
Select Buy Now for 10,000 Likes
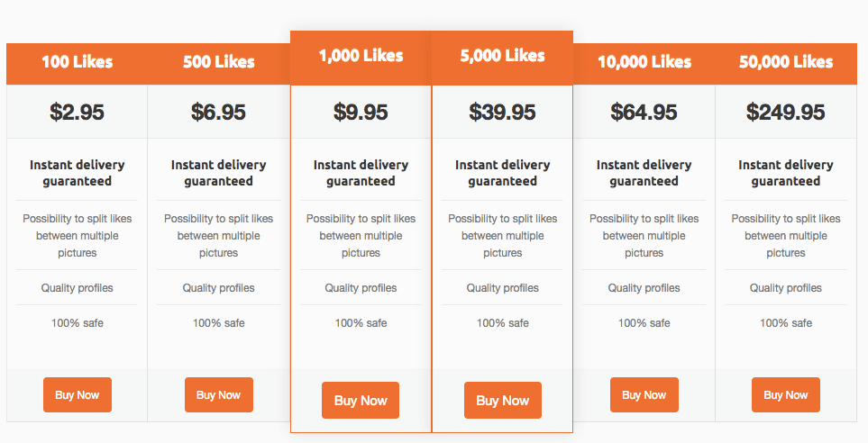644,395
